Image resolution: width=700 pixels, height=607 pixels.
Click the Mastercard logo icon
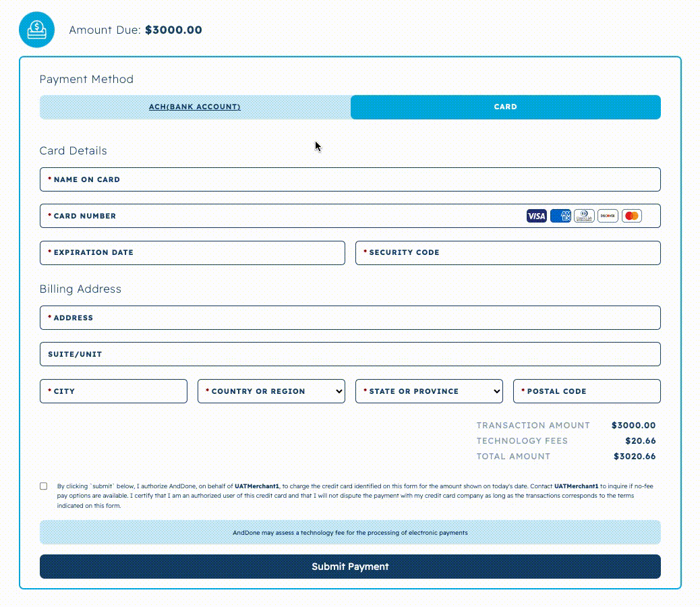click(631, 216)
